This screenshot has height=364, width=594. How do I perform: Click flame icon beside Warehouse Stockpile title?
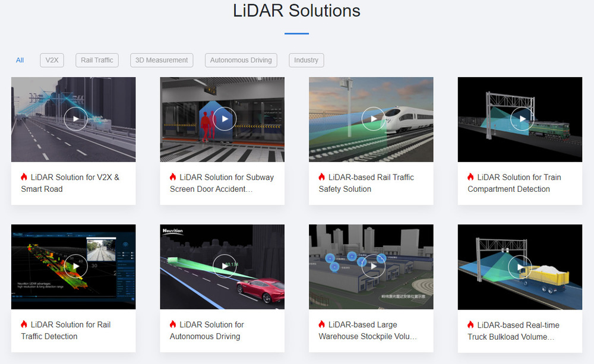tap(321, 325)
